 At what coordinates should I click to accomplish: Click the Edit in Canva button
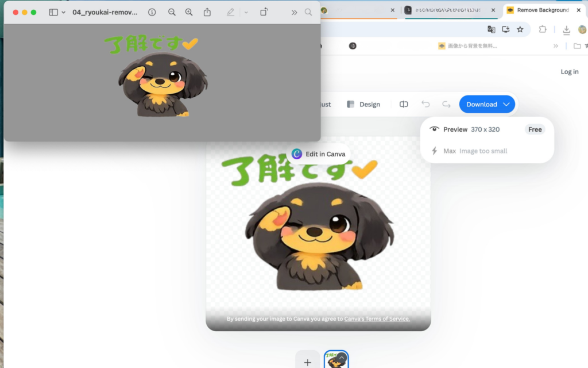pyautogui.click(x=318, y=154)
